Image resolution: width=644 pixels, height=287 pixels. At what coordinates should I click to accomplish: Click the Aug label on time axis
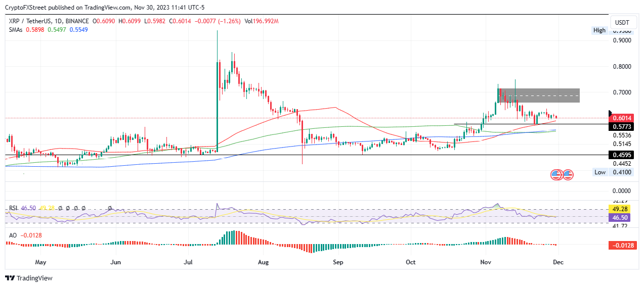pos(263,262)
